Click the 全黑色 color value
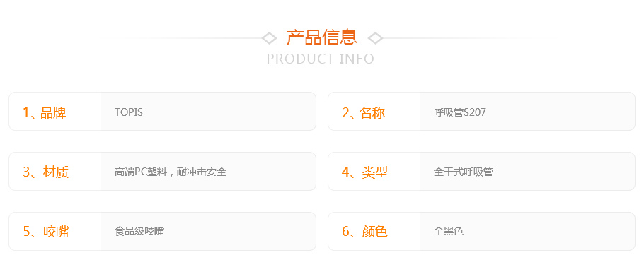 coord(449,232)
